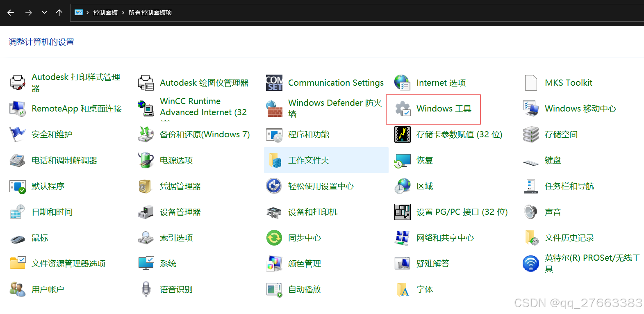Click the control panel icon in address bar

[x=79, y=13]
